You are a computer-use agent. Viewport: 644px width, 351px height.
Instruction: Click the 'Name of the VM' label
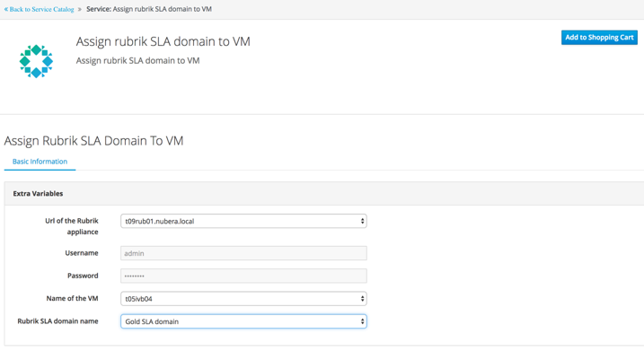pos(72,298)
